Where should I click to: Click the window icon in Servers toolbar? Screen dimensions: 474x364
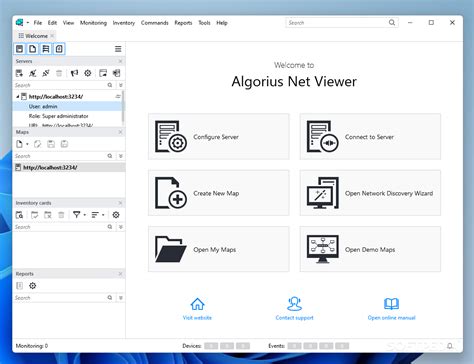[103, 73]
